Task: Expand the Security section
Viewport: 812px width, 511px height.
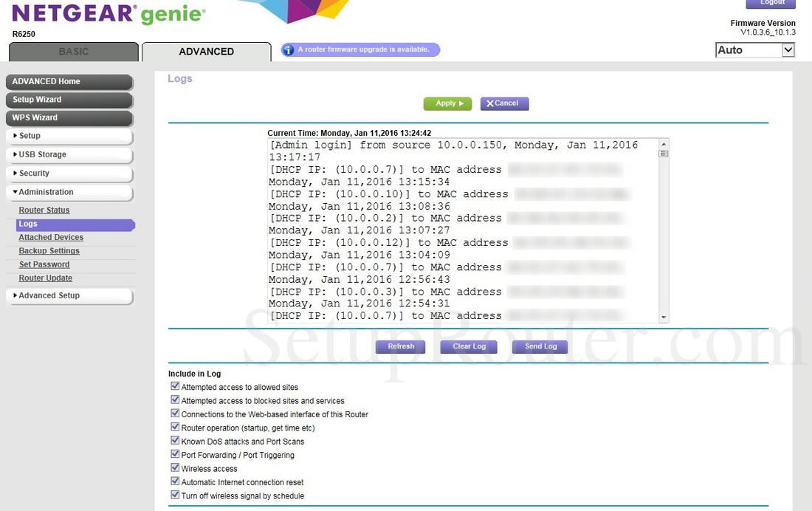Action: 69,173
